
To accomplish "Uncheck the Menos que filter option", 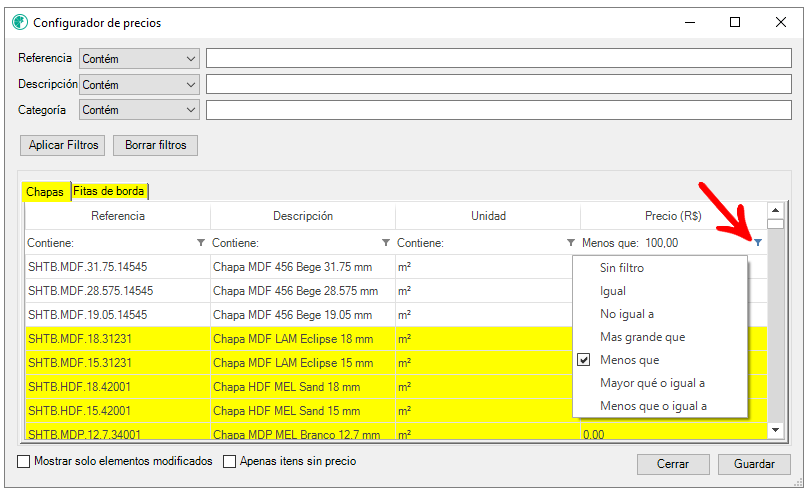I will pos(584,360).
